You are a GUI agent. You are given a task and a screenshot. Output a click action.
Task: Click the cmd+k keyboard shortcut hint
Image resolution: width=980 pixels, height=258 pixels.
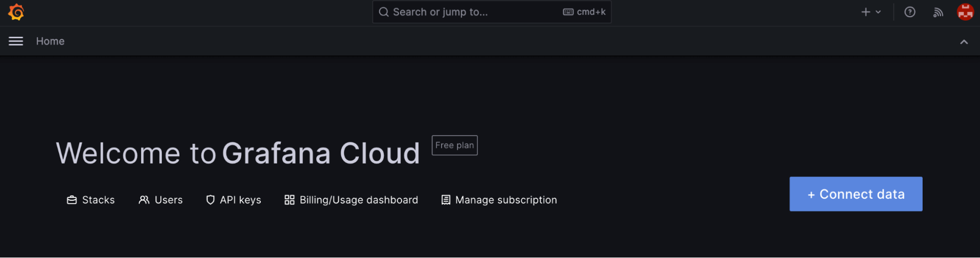584,12
